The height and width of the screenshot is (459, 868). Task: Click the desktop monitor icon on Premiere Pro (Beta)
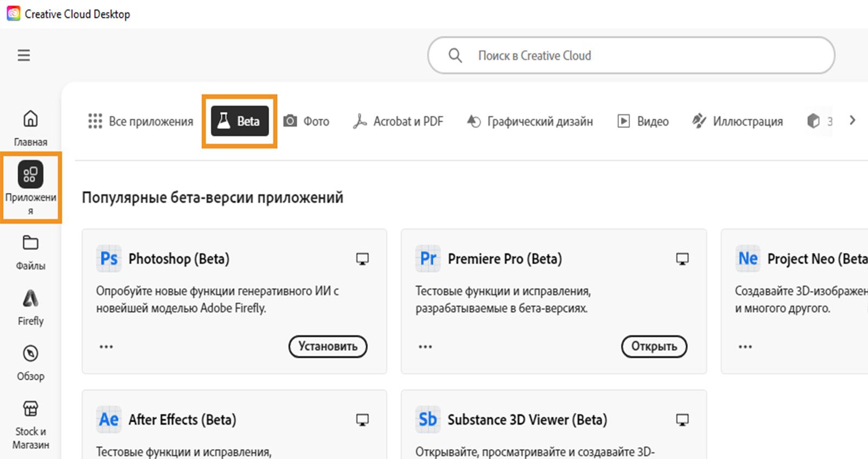[682, 259]
